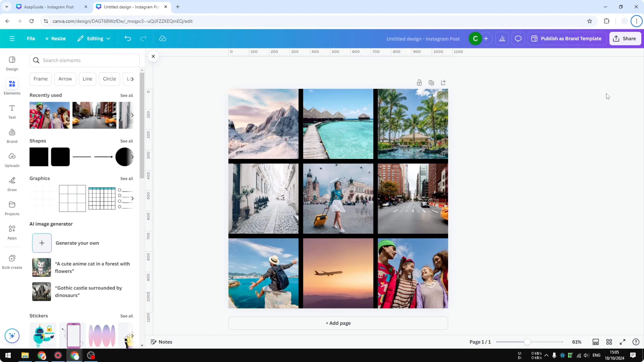644x362 pixels.
Task: Switch to grid pages view
Action: 609,342
